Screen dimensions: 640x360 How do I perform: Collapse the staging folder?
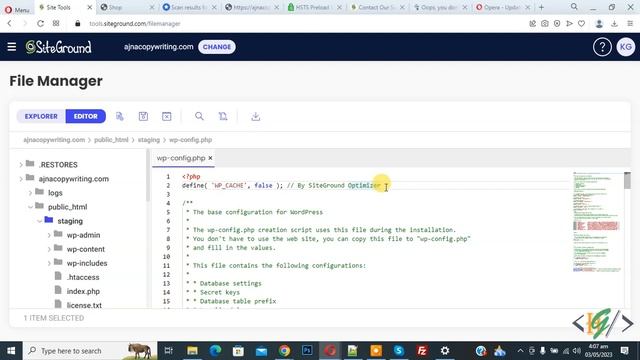pos(40,221)
